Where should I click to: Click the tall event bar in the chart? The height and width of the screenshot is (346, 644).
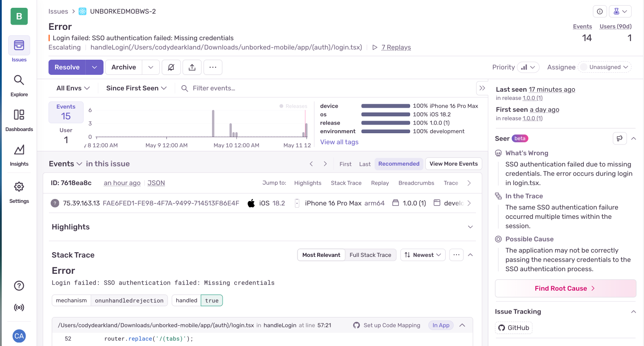click(x=213, y=123)
